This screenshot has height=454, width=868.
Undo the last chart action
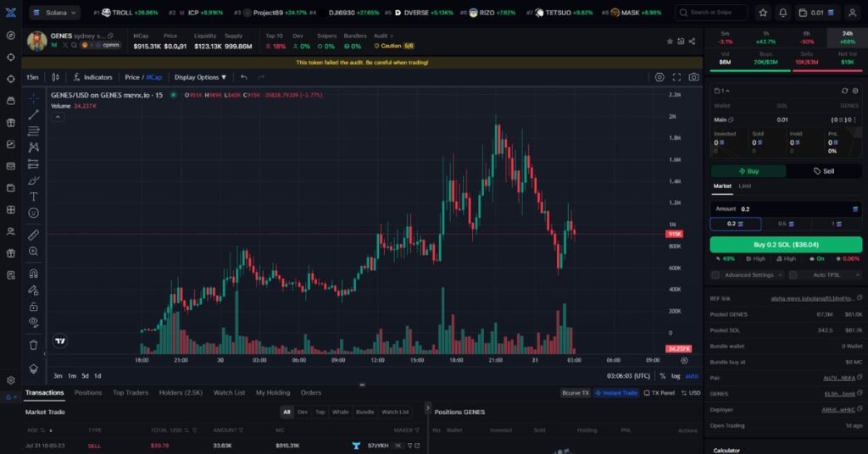coord(244,77)
